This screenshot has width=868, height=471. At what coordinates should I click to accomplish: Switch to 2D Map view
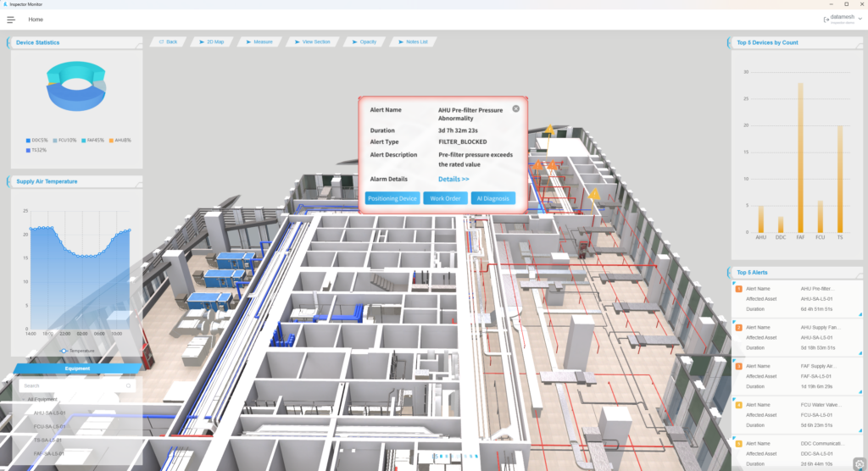(211, 42)
